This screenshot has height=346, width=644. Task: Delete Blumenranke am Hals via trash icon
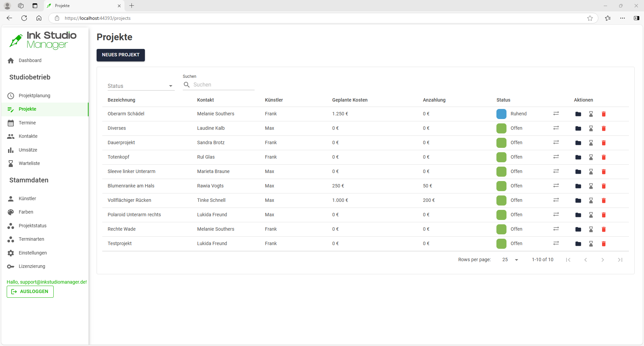click(x=603, y=186)
